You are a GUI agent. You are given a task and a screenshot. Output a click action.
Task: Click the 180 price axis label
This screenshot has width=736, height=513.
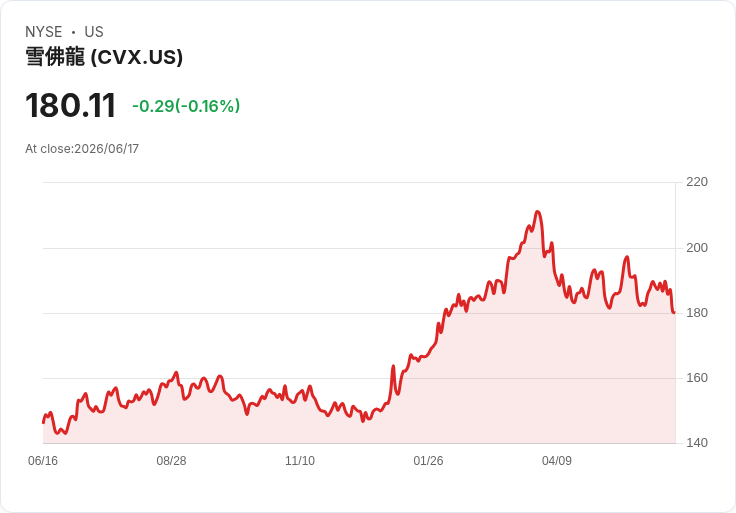[697, 313]
